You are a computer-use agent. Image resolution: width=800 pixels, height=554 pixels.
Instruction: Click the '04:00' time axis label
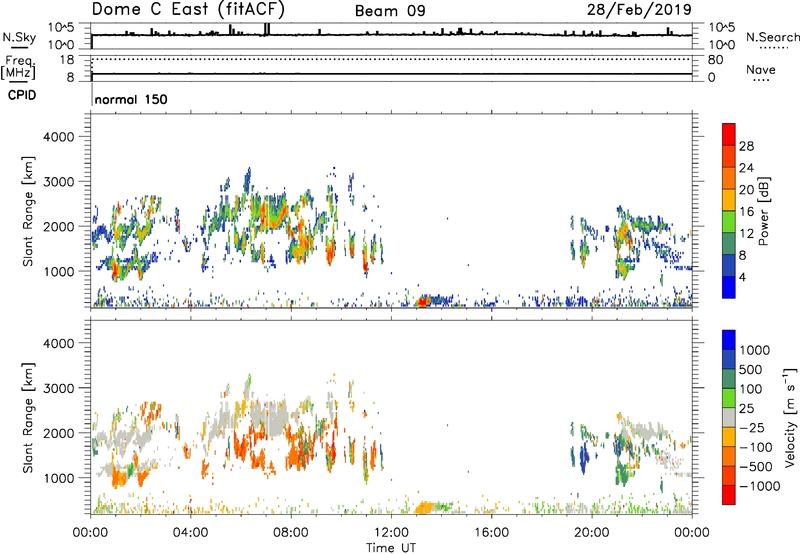tap(190, 533)
